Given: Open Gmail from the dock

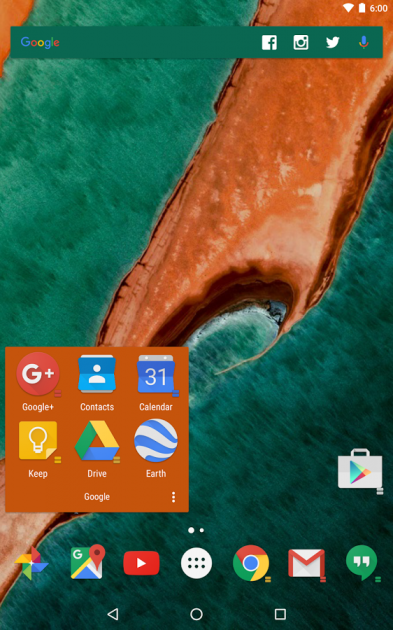Looking at the screenshot, I should coord(306,563).
